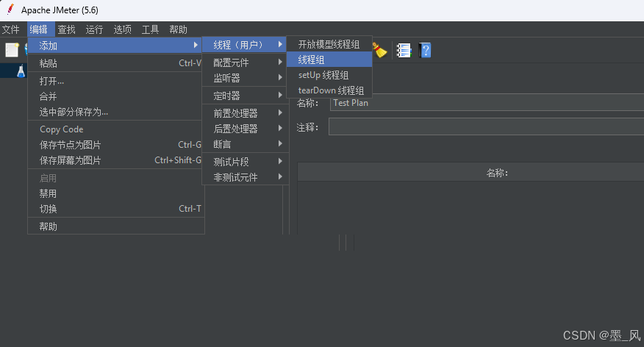Open the 帮助 menu in menu bar
The height and width of the screenshot is (347, 644).
[x=178, y=29]
